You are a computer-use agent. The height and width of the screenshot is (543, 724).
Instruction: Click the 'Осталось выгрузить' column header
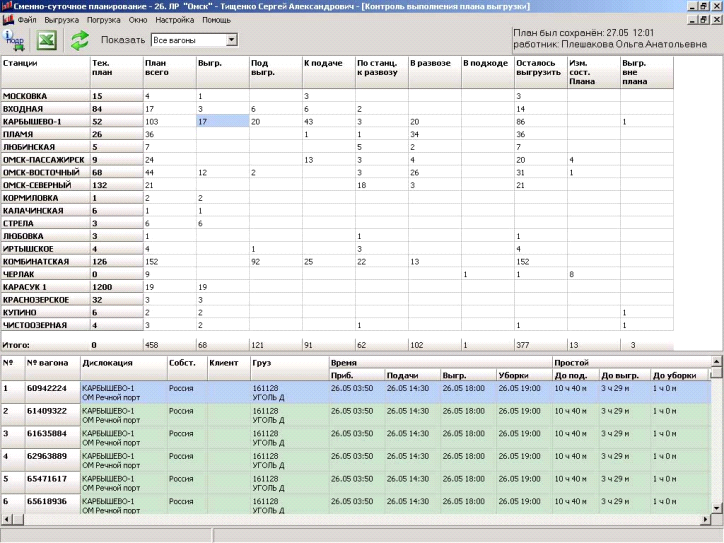coord(541,72)
